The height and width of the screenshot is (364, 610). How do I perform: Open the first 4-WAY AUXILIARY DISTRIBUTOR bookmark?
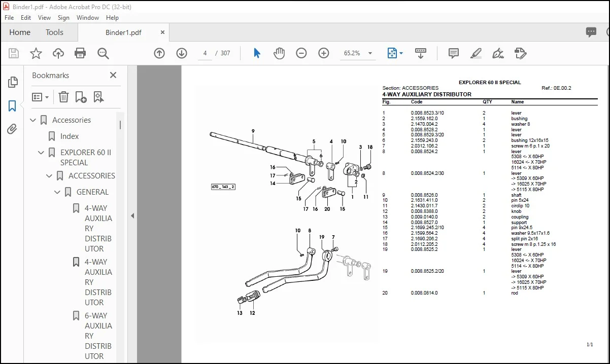[98, 229]
